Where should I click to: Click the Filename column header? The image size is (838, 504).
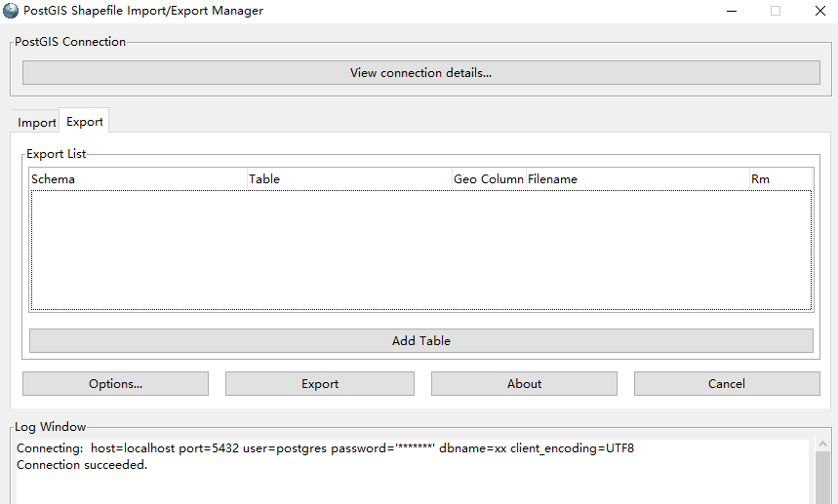(x=638, y=178)
